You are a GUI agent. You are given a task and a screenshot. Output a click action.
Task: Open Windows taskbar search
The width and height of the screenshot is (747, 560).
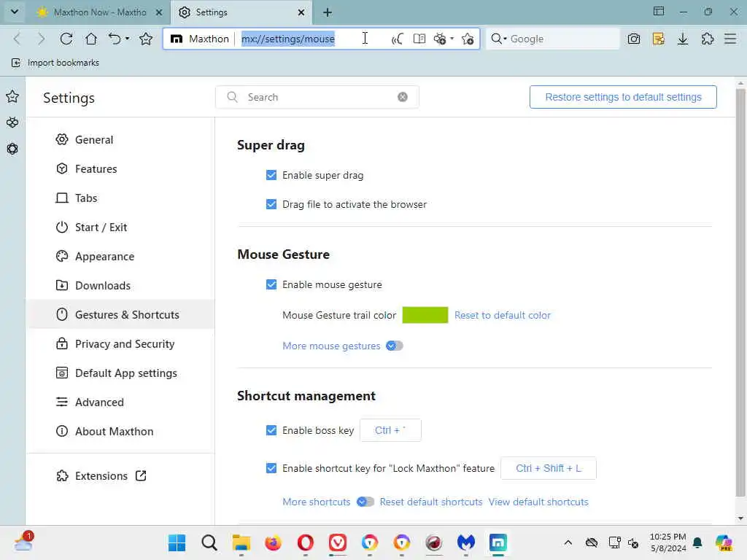point(209,542)
